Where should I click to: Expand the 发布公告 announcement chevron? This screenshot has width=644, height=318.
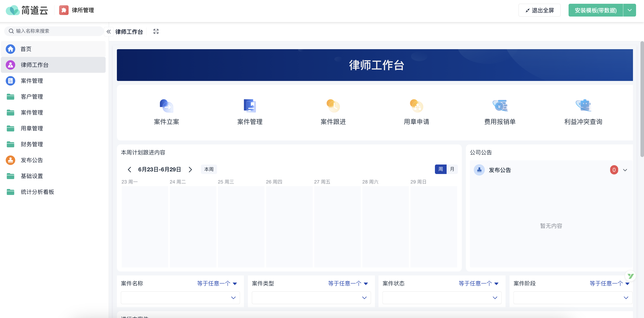pyautogui.click(x=625, y=170)
